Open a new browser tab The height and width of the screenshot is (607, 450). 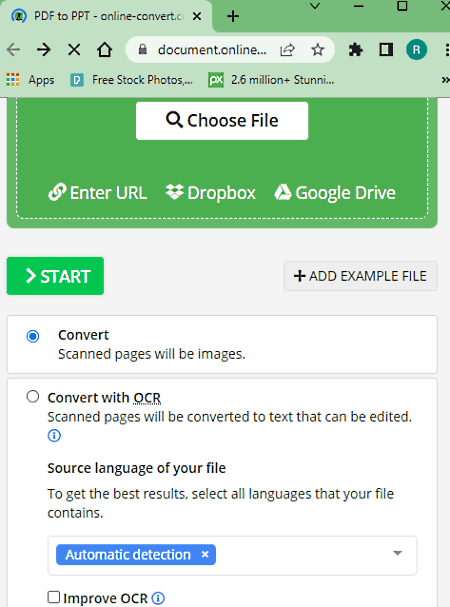[x=233, y=16]
